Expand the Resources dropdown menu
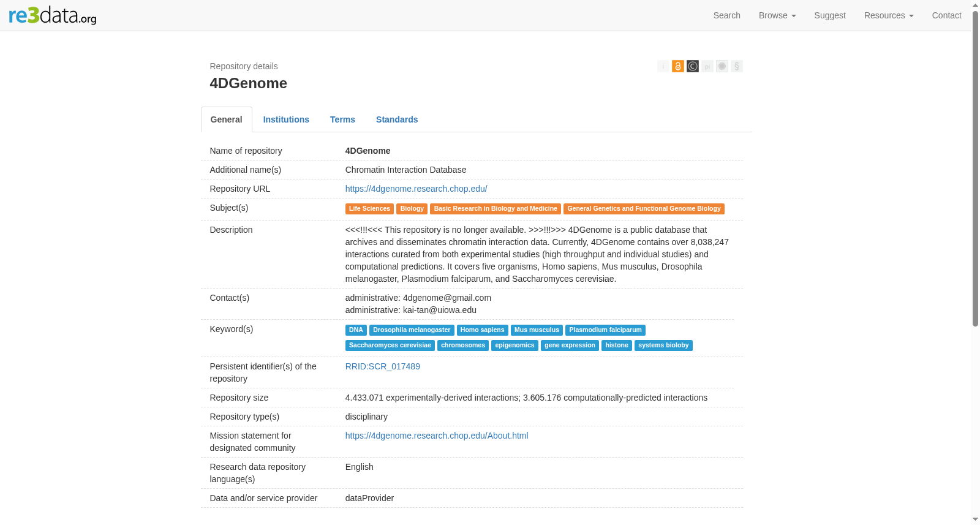This screenshot has width=980, height=525. [x=889, y=15]
